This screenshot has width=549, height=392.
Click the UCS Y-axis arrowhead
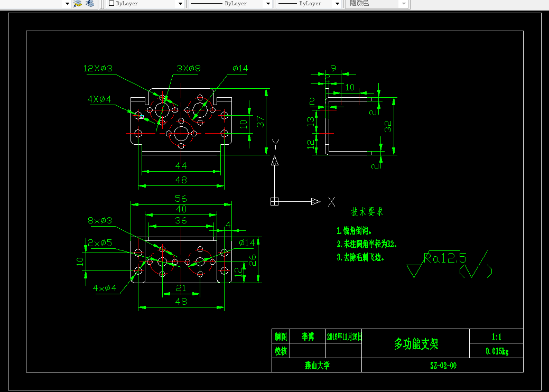(275, 161)
